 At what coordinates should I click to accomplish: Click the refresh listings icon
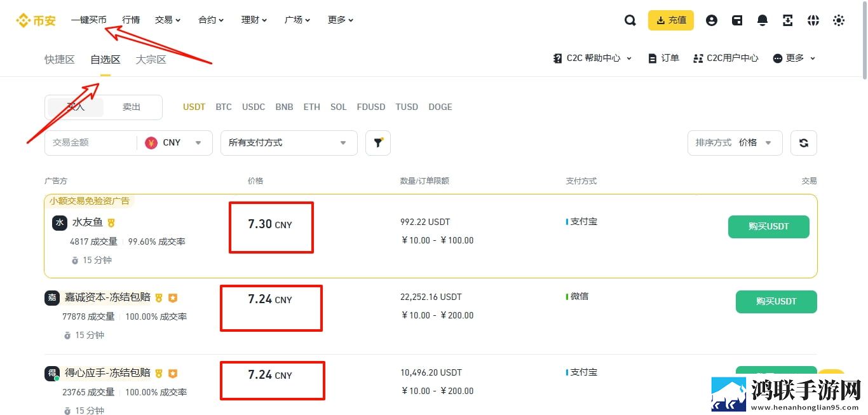[804, 143]
